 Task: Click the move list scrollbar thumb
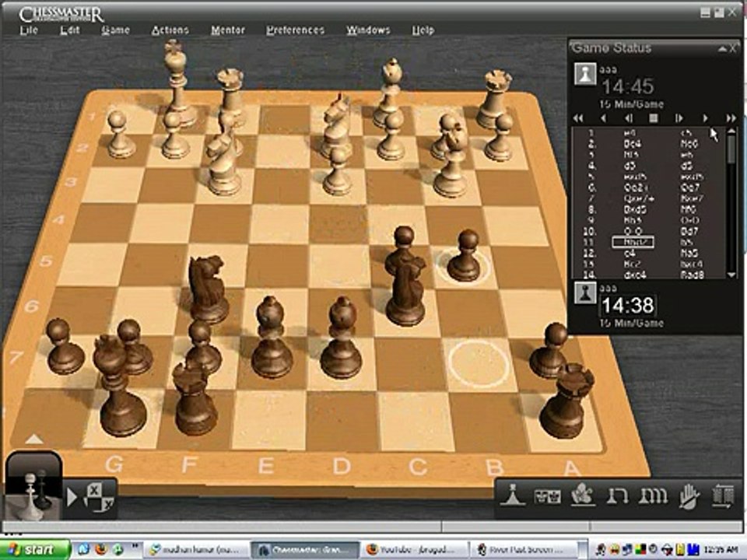pos(731,150)
